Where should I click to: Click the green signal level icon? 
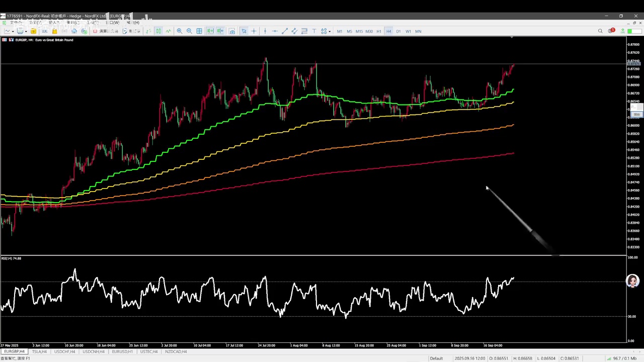tap(623, 31)
